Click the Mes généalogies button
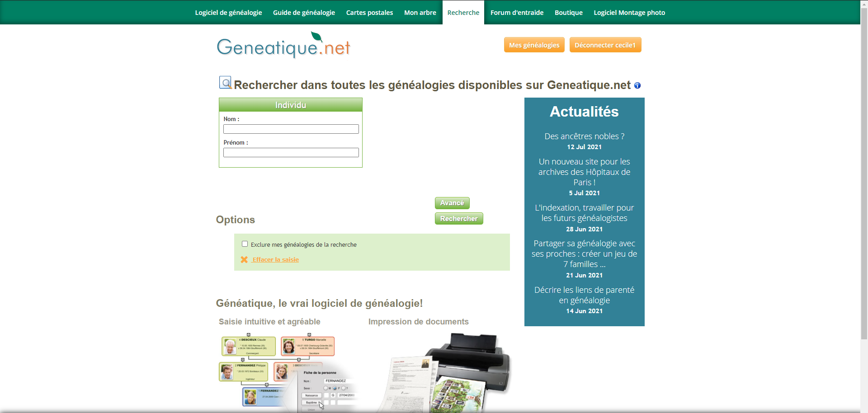The width and height of the screenshot is (868, 413). (534, 45)
